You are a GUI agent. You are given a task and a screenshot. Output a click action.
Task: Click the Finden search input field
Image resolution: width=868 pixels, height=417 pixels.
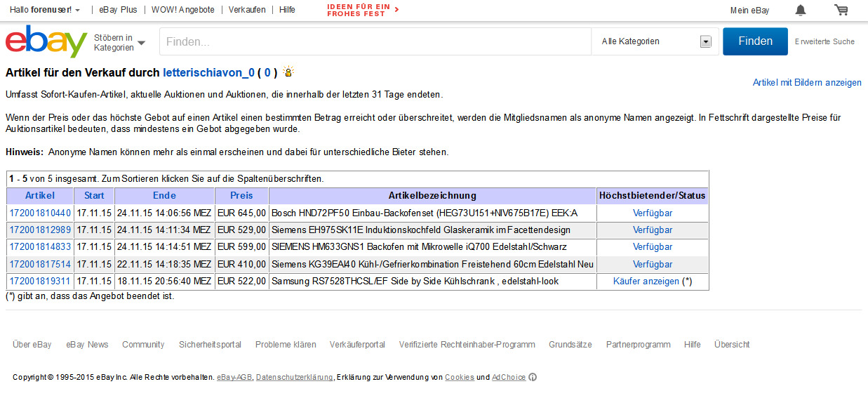click(375, 41)
